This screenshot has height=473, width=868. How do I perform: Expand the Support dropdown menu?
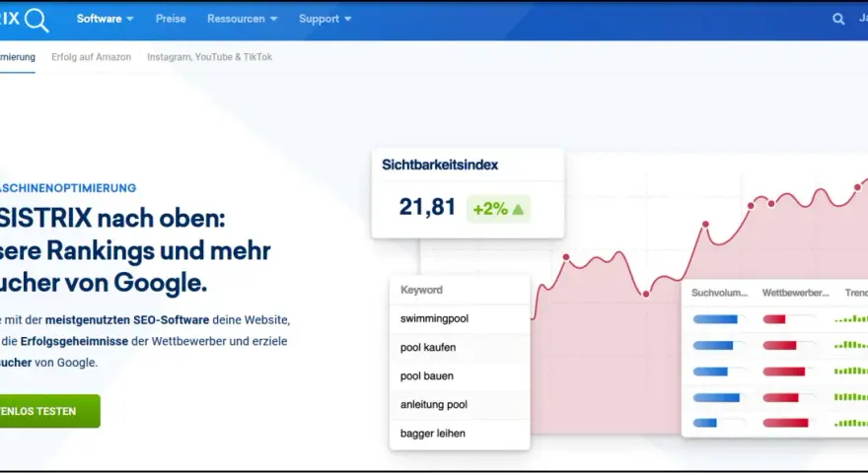point(325,19)
